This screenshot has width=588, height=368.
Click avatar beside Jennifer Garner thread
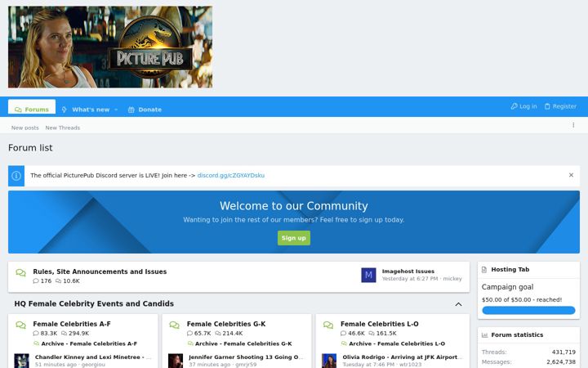click(175, 361)
